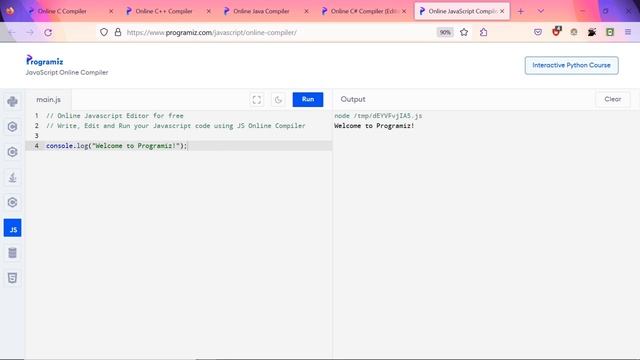Reset the 90% zoom level indicator

pos(445,32)
